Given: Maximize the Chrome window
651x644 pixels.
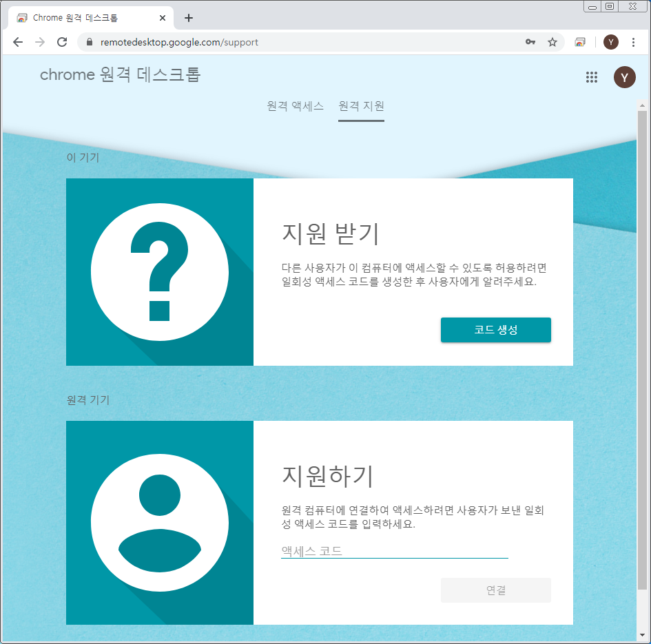Looking at the screenshot, I should click(x=610, y=7).
